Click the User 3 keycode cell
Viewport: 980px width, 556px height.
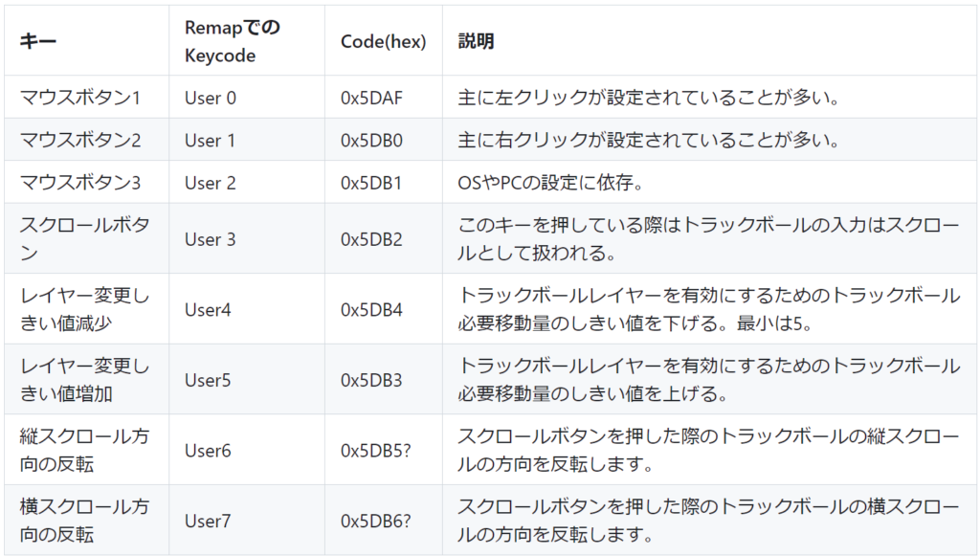pos(211,239)
